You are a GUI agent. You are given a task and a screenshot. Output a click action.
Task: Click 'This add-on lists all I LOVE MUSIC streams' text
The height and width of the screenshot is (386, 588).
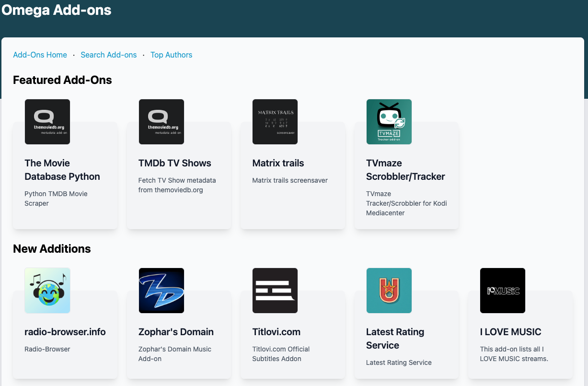click(x=514, y=354)
